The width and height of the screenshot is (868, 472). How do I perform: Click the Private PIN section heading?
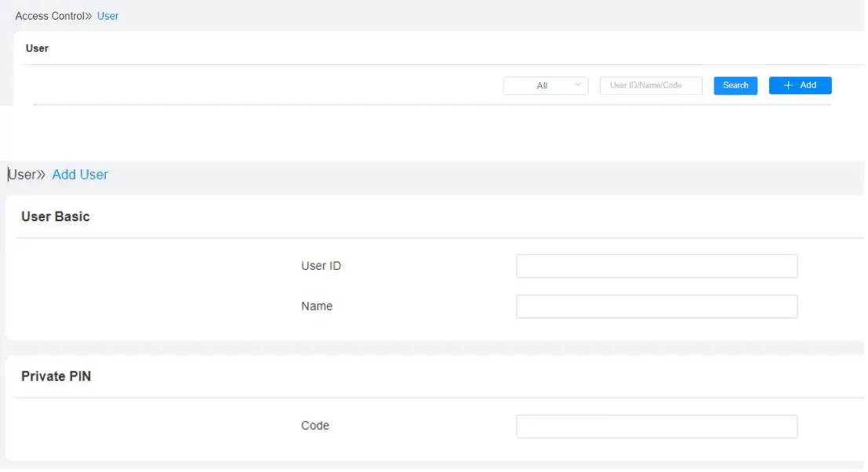coord(56,376)
